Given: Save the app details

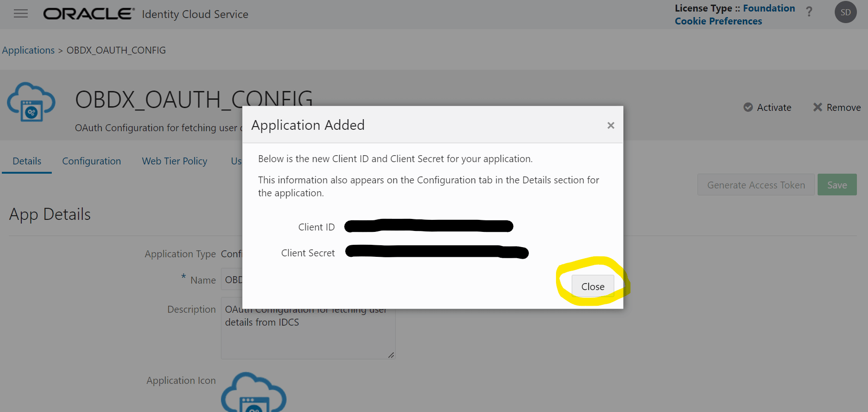Looking at the screenshot, I should (x=837, y=184).
